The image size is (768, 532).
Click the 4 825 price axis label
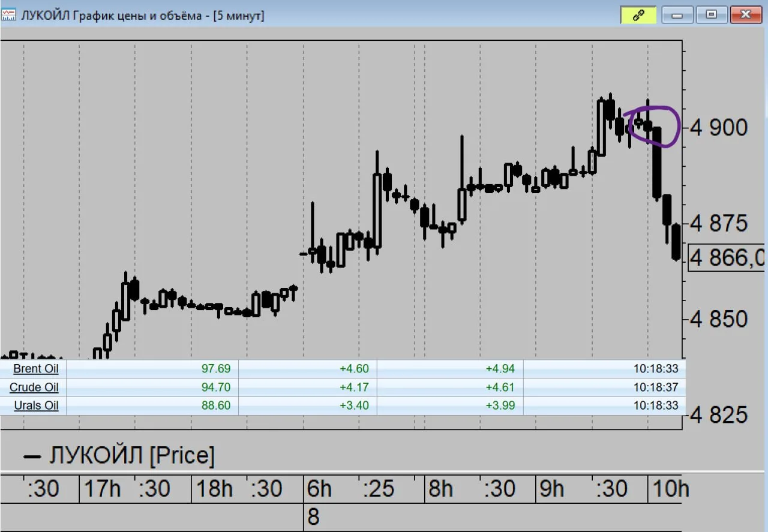[x=719, y=414]
